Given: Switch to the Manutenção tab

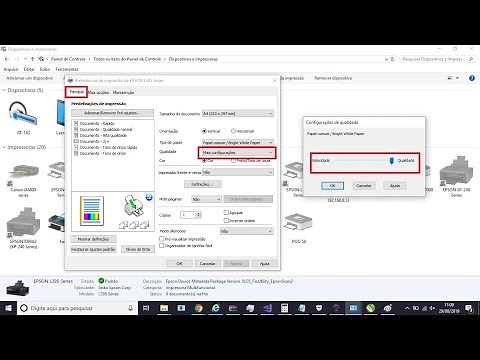Looking at the screenshot, I should click(123, 92).
